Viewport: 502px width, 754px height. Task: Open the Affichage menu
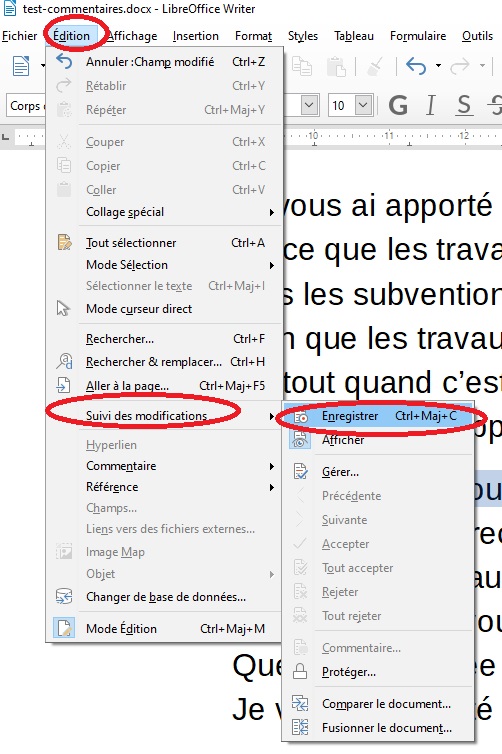[x=132, y=36]
